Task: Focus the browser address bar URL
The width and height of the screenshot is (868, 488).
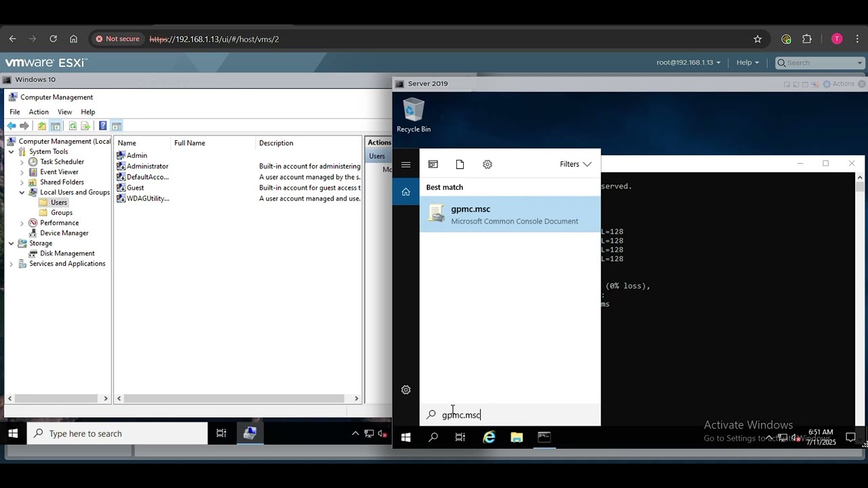Action: coord(214,39)
